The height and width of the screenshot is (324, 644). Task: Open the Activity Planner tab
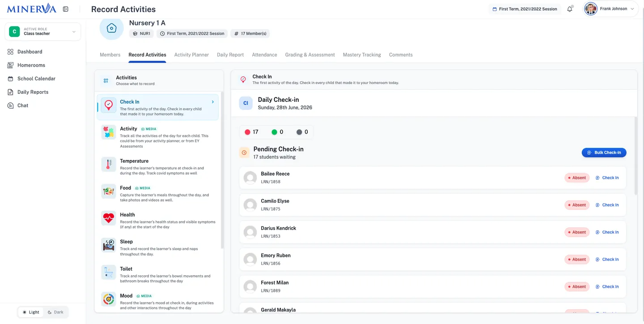pos(191,55)
